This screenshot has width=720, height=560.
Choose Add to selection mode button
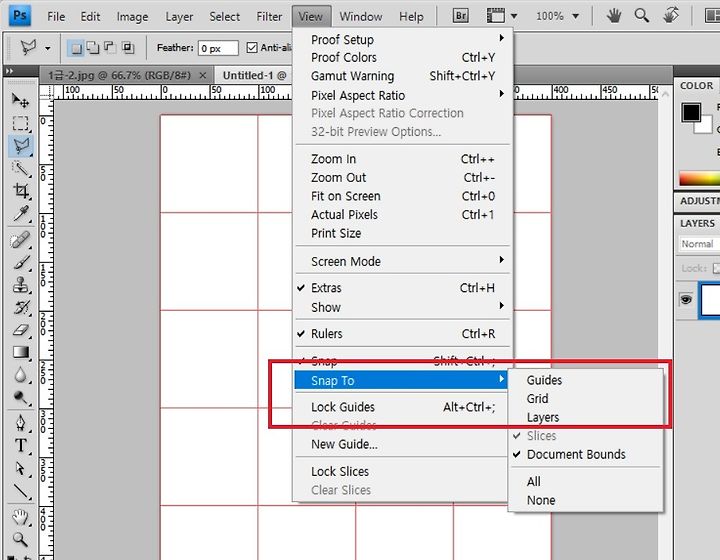click(93, 47)
